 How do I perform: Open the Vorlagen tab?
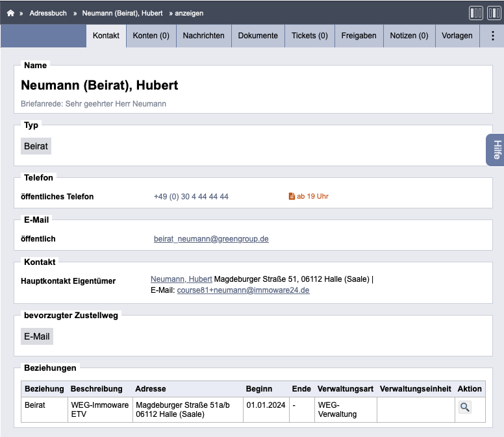tap(457, 36)
